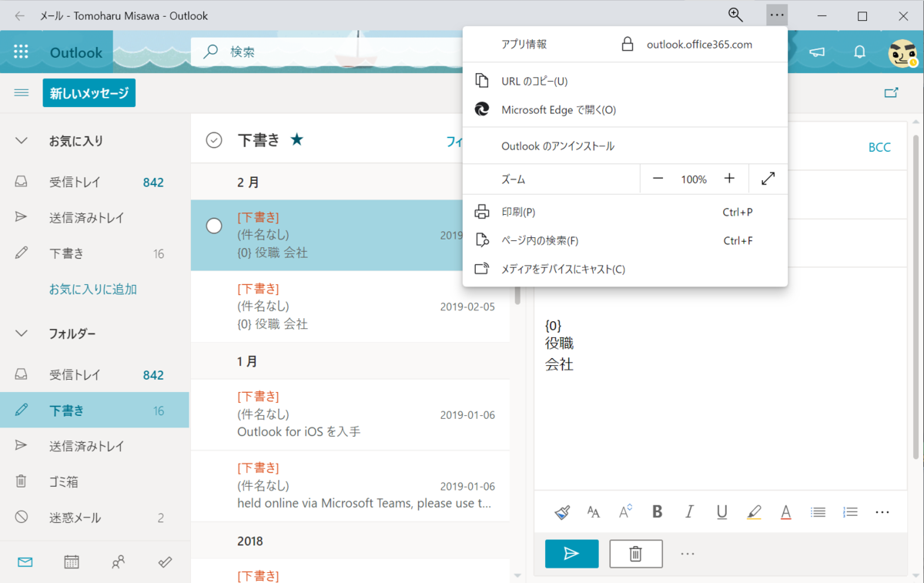The image size is (924, 583).
Task: Insert a bulleted list
Action: [x=818, y=512]
